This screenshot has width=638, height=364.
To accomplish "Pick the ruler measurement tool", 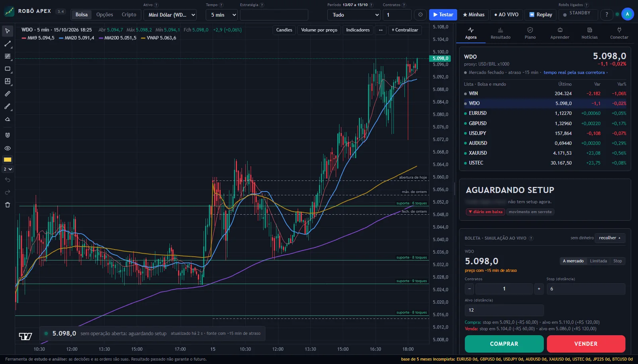I will (8, 94).
